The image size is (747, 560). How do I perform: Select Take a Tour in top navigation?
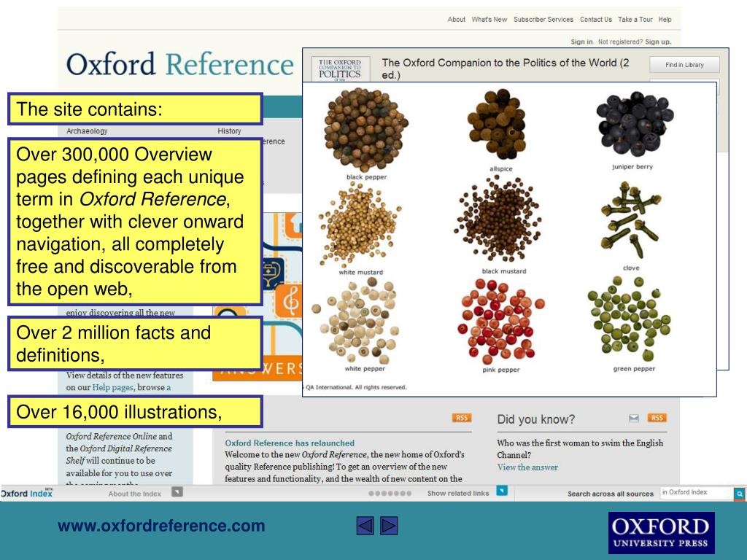pyautogui.click(x=635, y=20)
